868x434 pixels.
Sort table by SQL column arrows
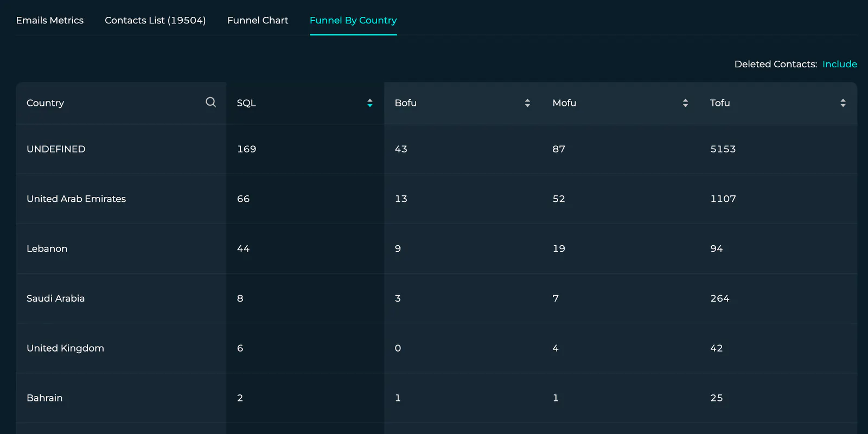[x=370, y=103]
